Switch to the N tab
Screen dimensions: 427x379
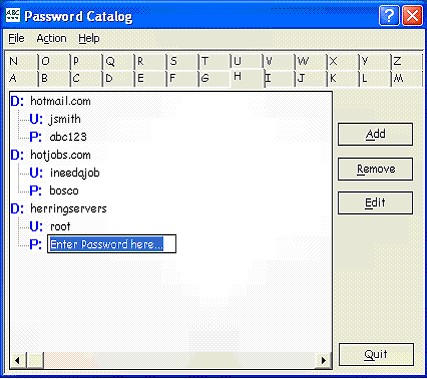tap(21, 61)
